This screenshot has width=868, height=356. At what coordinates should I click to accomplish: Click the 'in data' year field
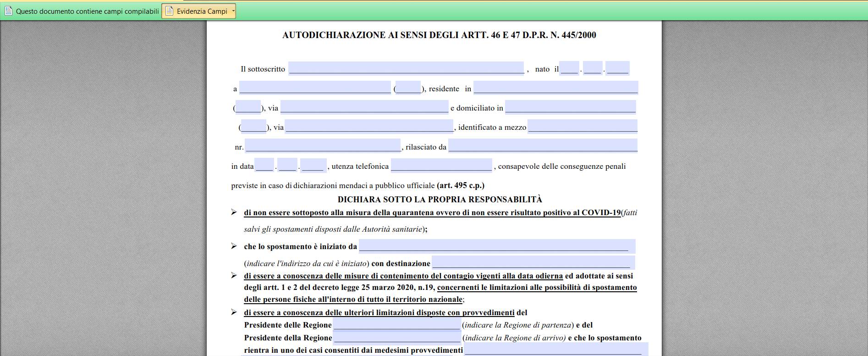click(x=313, y=165)
